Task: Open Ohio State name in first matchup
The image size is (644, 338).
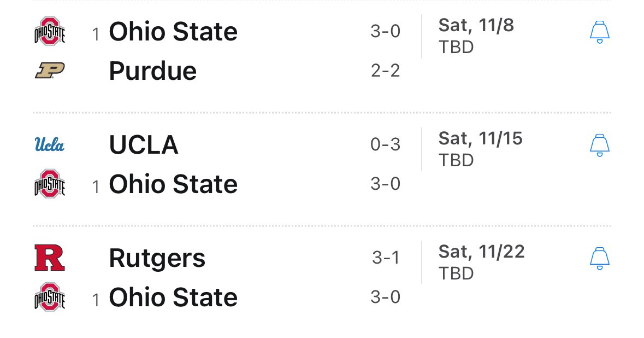Action: [x=173, y=32]
